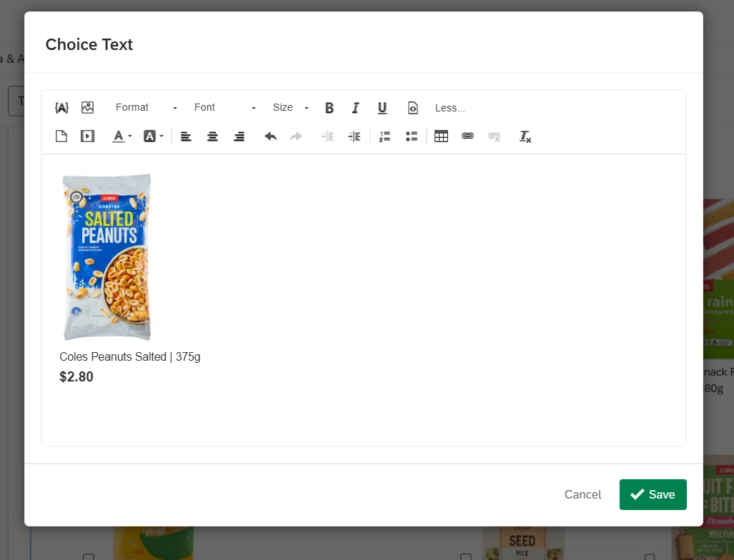
Task: Redo the last undone edit
Action: [296, 136]
